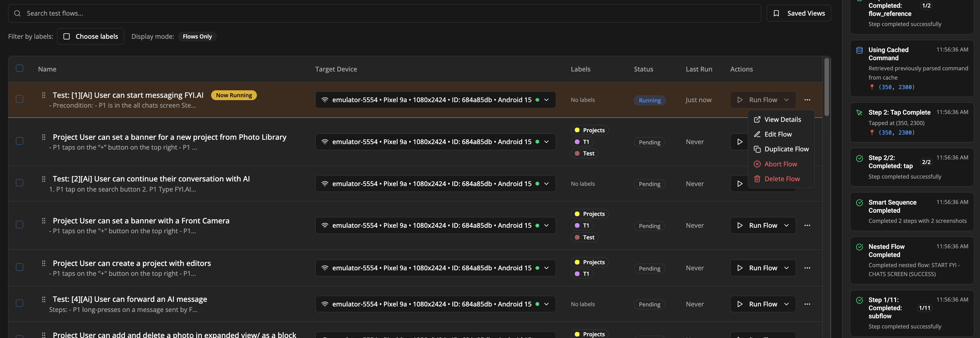Image resolution: width=980 pixels, height=338 pixels.
Task: Grab drag handle of Front Camera banner flow
Action: [43, 221]
